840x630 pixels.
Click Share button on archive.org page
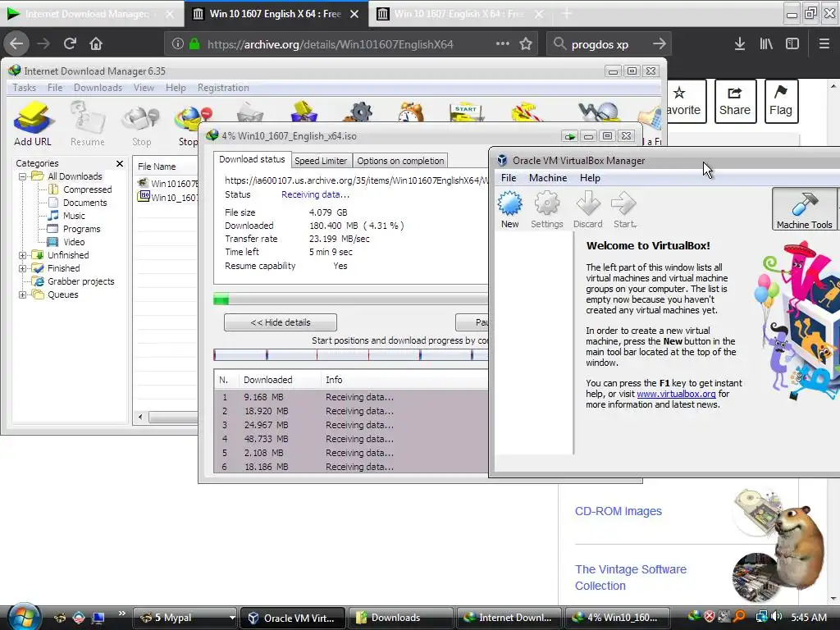tap(735, 101)
